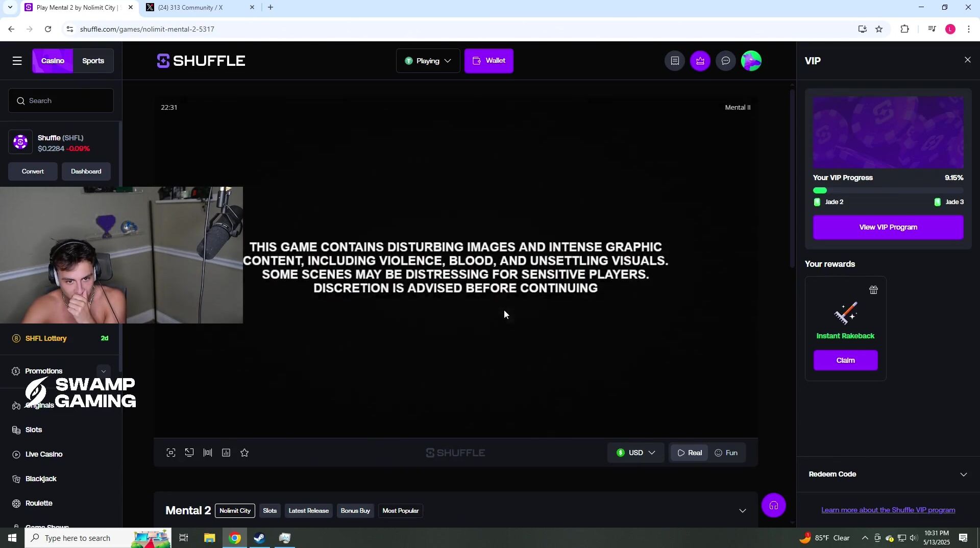
Task: Switch to the 313 Community X tab
Action: 200,8
